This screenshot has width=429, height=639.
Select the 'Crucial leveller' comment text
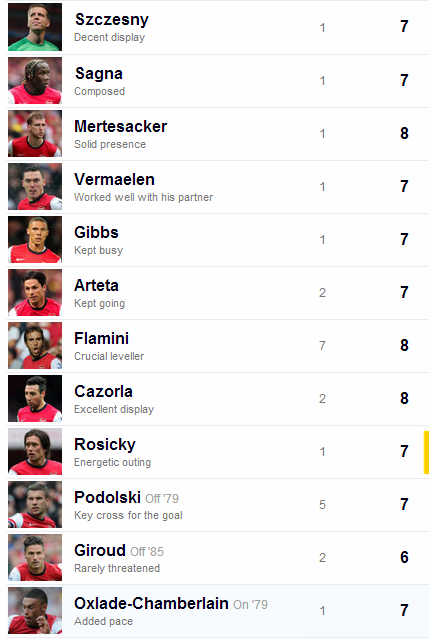(x=109, y=356)
